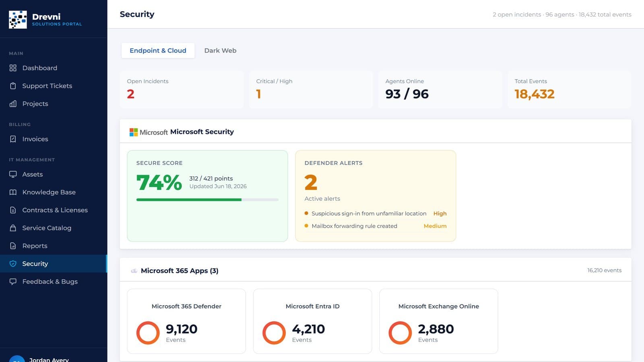The height and width of the screenshot is (362, 644).
Task: Click the Support Tickets clipboard icon
Action: point(13,86)
